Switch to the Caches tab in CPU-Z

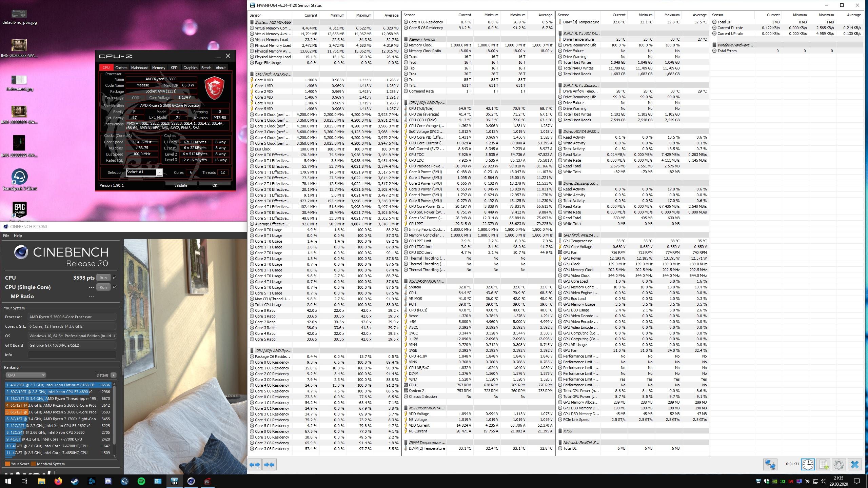click(x=121, y=68)
